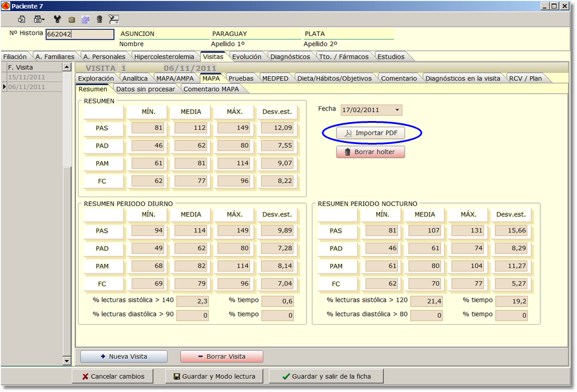Select the Resumen tab
The height and width of the screenshot is (392, 577).
[x=93, y=89]
